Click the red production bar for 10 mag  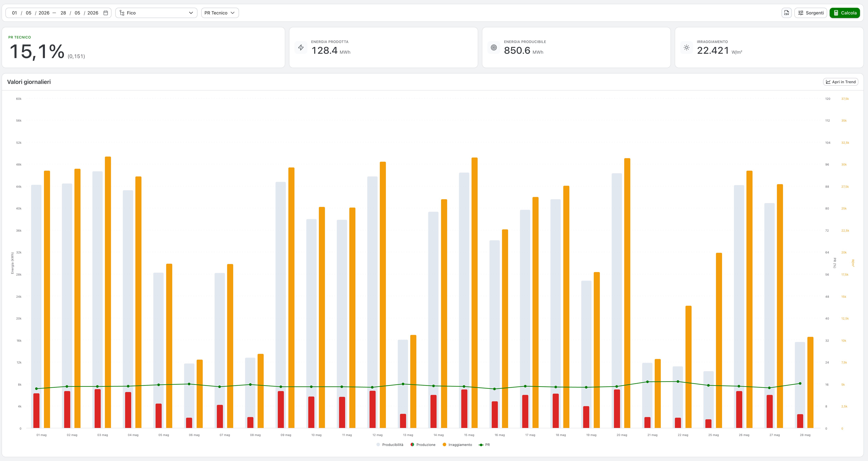(311, 412)
